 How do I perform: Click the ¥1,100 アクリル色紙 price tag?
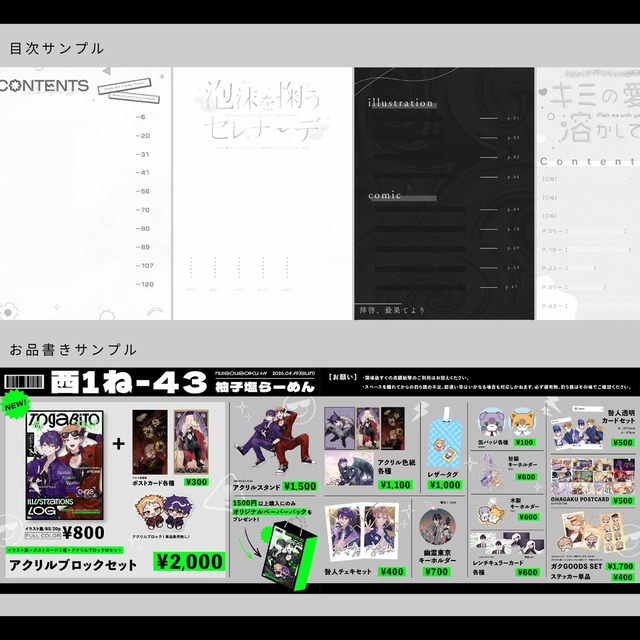pyautogui.click(x=395, y=485)
